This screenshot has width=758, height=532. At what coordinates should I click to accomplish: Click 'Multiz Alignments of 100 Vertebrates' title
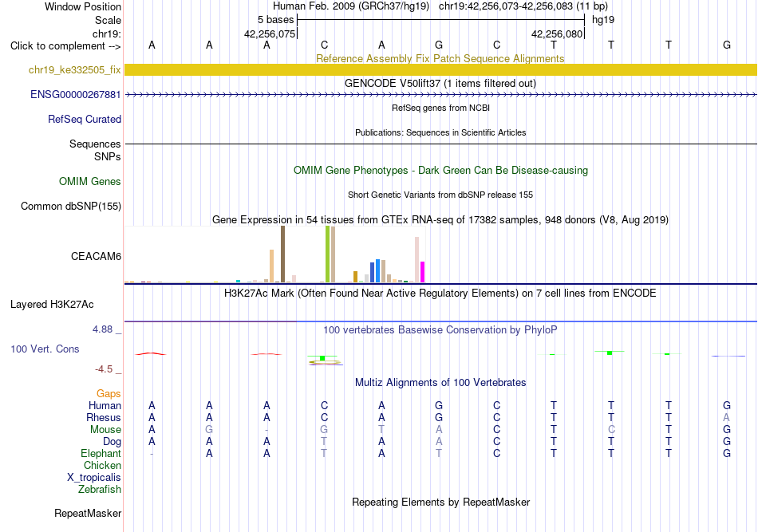pos(440,383)
